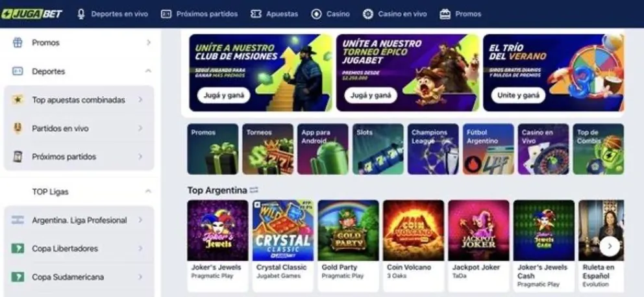Open the Apuestas tab in top navigation
644x297 pixels.
(275, 14)
